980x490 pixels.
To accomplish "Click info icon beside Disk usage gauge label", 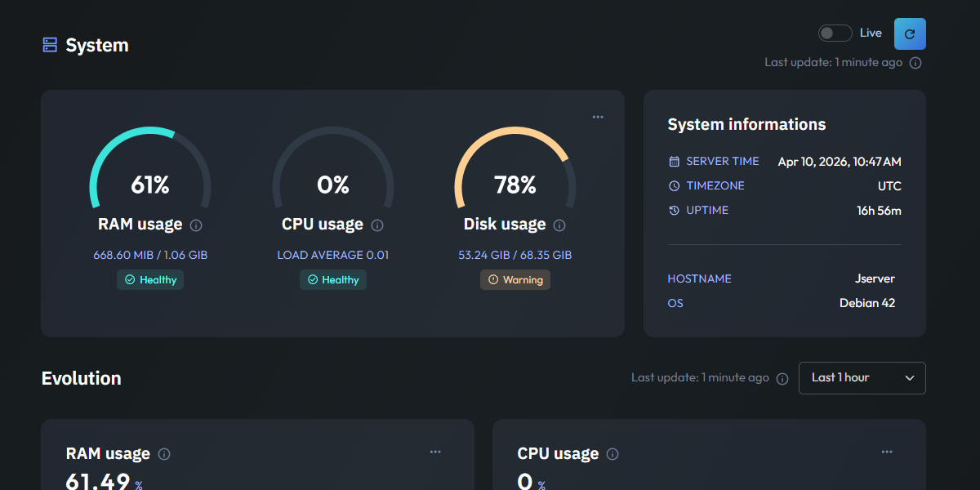I will [x=559, y=225].
